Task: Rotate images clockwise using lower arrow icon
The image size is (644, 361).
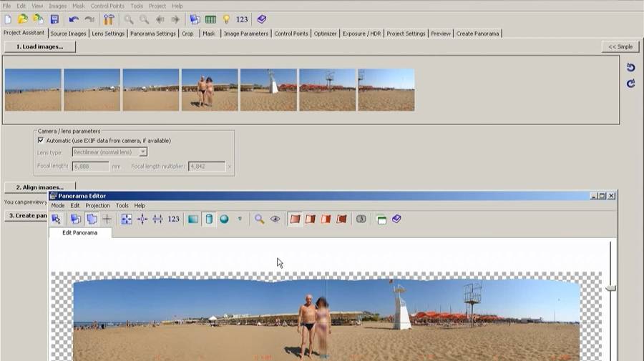Action: coord(631,84)
